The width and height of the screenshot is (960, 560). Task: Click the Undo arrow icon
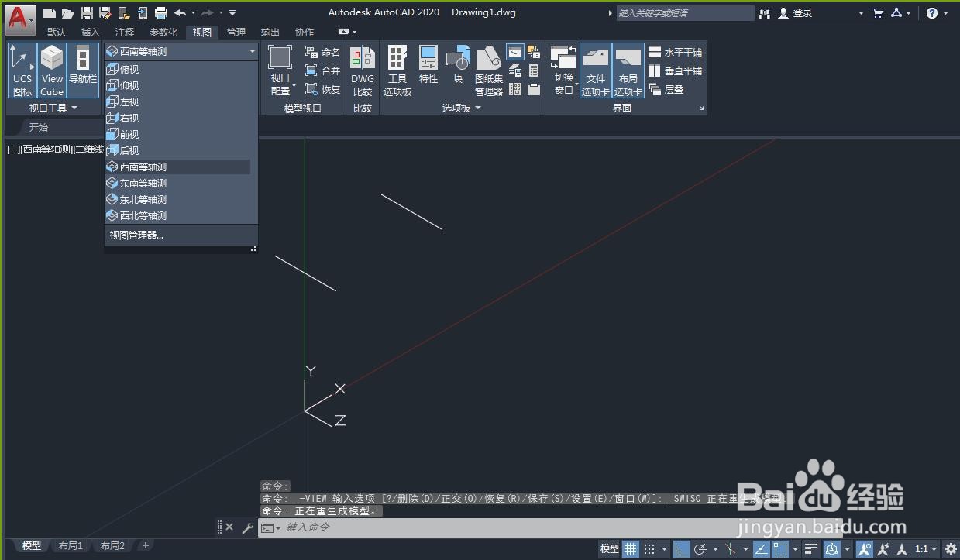point(180,13)
